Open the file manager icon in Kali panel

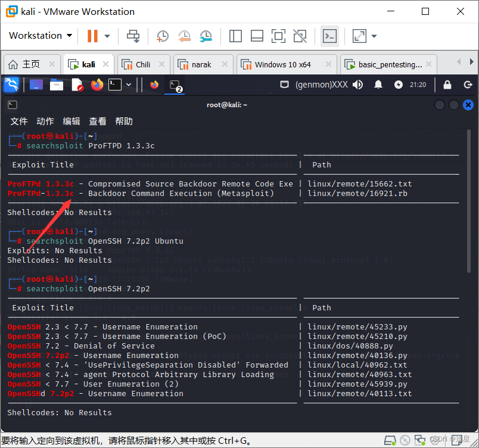click(x=57, y=85)
